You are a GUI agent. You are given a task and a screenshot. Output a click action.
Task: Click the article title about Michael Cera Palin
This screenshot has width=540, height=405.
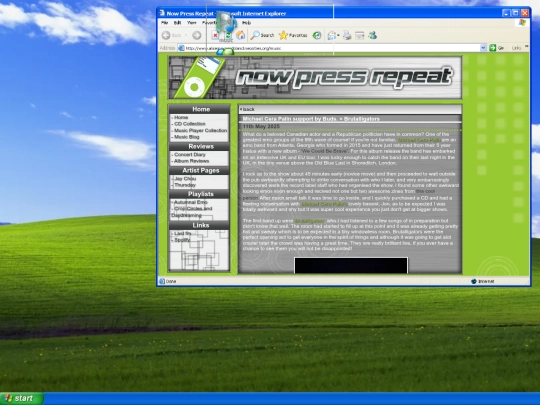click(311, 119)
